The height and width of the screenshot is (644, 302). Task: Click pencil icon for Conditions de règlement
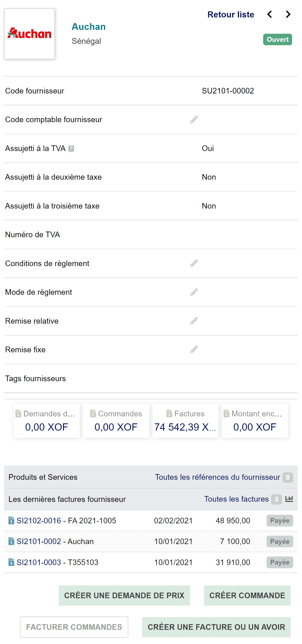(x=194, y=263)
